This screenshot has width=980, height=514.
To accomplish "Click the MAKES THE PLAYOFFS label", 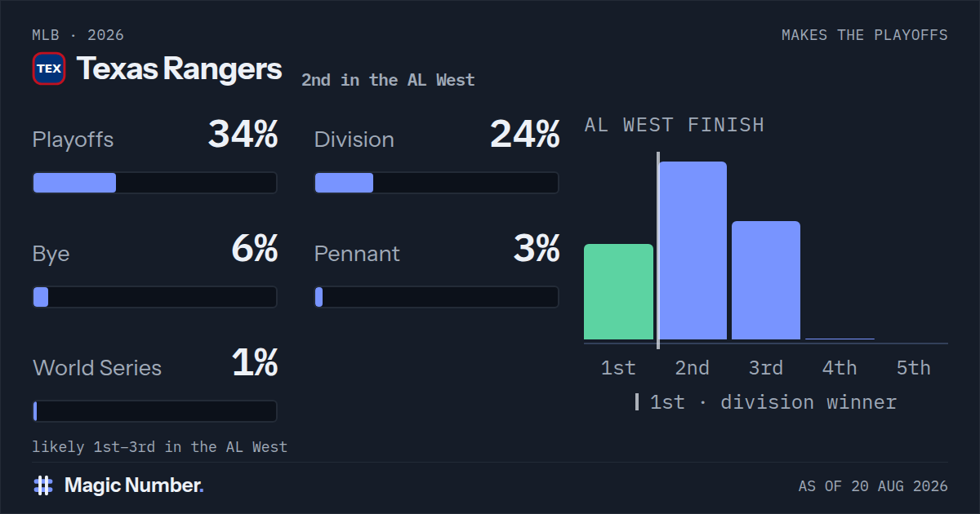I will [x=865, y=35].
